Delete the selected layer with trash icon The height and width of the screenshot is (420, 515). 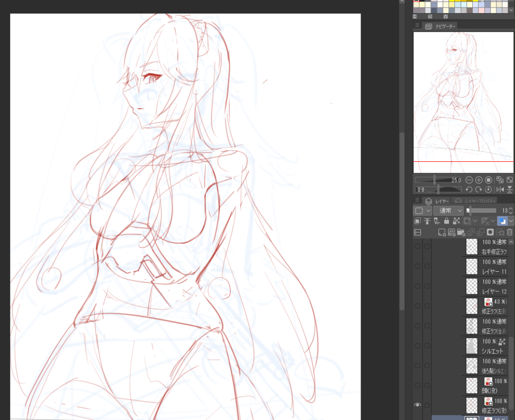pos(509,232)
